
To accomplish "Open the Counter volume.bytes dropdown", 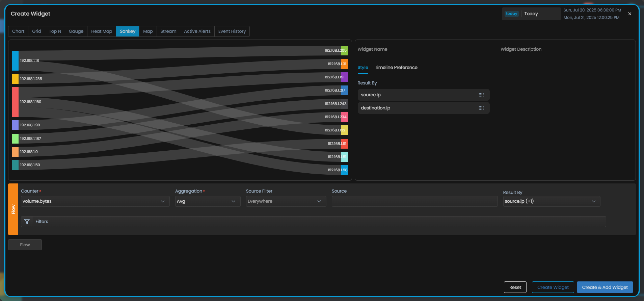I will (x=95, y=201).
